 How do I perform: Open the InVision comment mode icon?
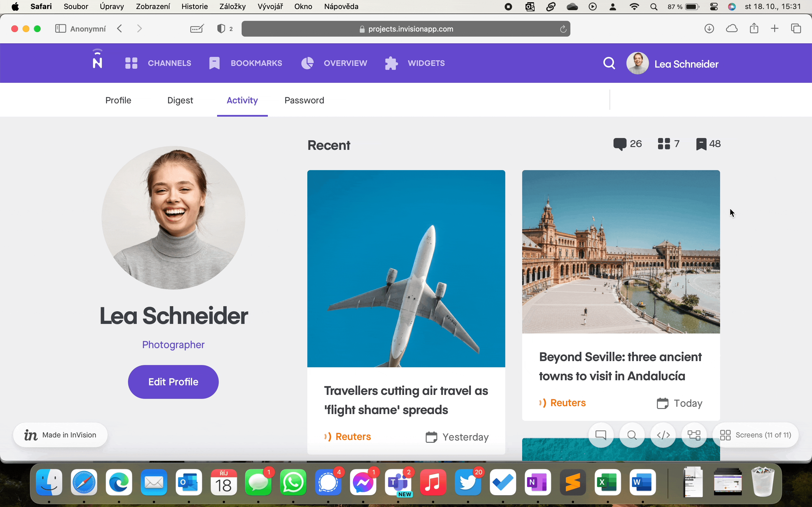pos(601,435)
